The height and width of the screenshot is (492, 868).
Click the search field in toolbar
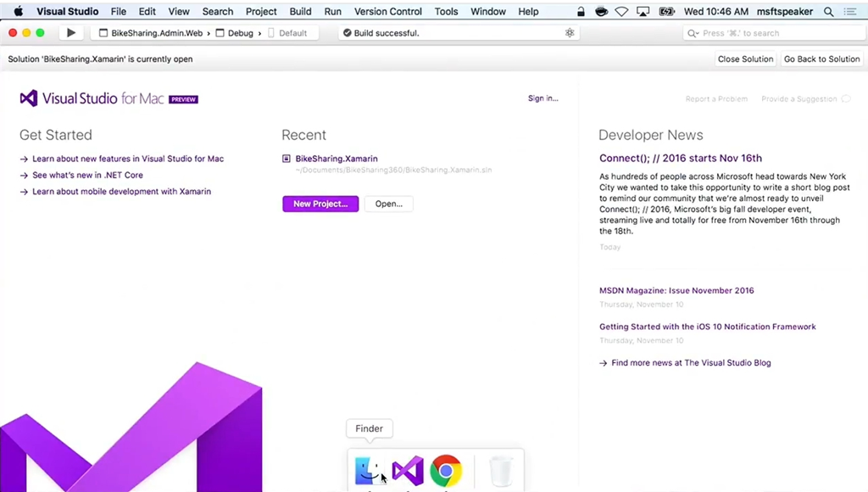[x=774, y=33]
